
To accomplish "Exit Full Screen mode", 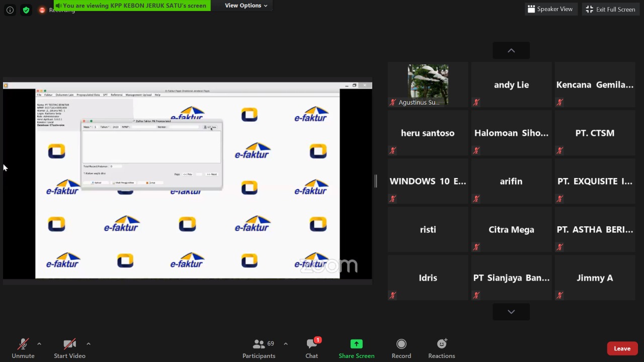I will point(610,9).
